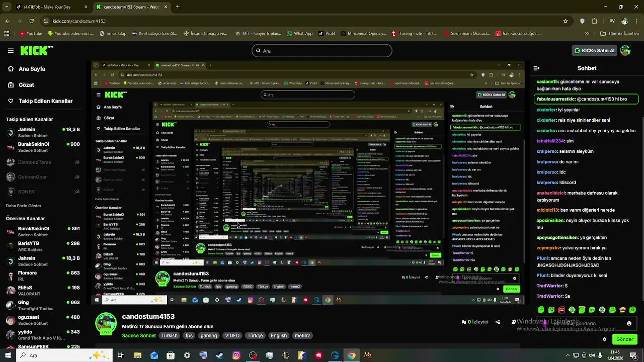This screenshot has width=644, height=362.
Task: Open recommended channel BarisYTB ARC Raiders
Action: [x=43, y=246]
